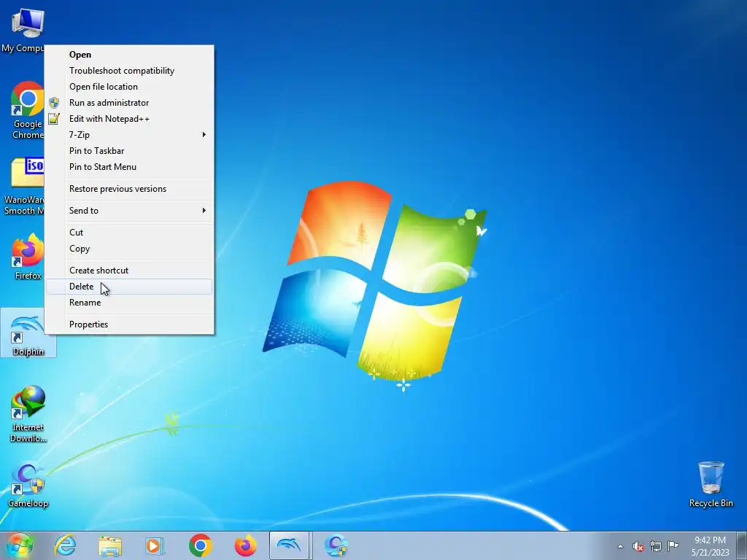Image resolution: width=747 pixels, height=560 pixels.
Task: Launch Chrome from the taskbar
Action: 200,545
